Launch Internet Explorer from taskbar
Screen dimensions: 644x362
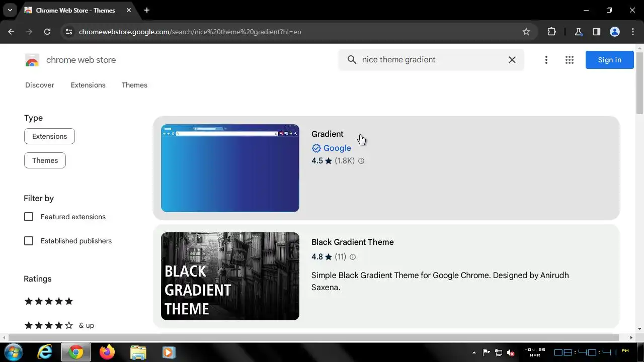pos(45,352)
